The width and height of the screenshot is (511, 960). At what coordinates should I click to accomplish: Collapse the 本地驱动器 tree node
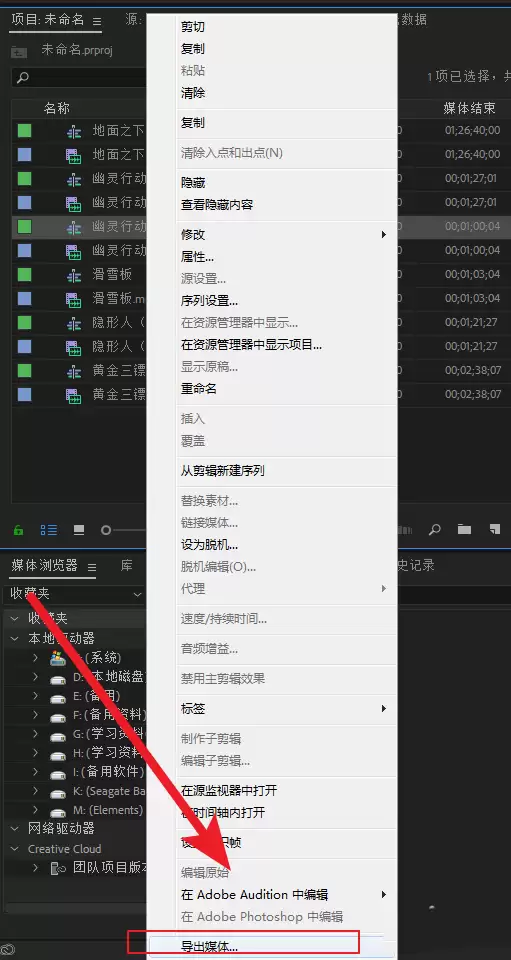pos(15,639)
